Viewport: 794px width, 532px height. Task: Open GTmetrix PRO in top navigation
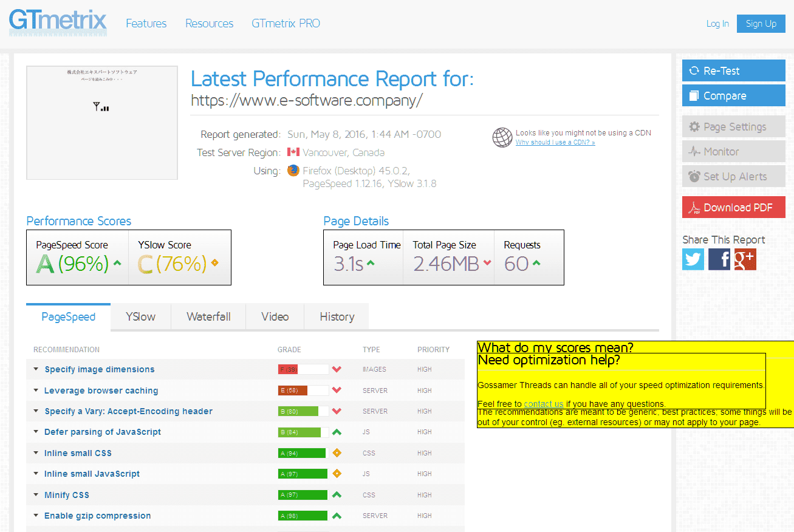pos(286,24)
